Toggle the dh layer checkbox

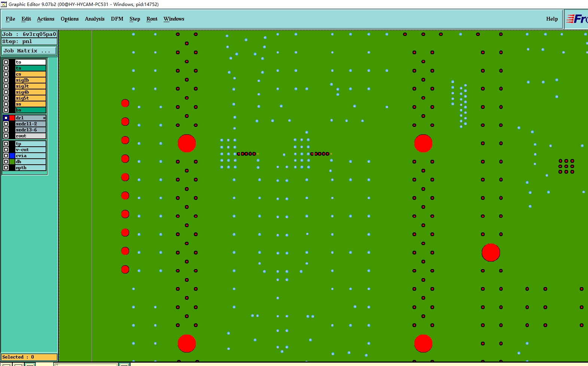click(6, 162)
